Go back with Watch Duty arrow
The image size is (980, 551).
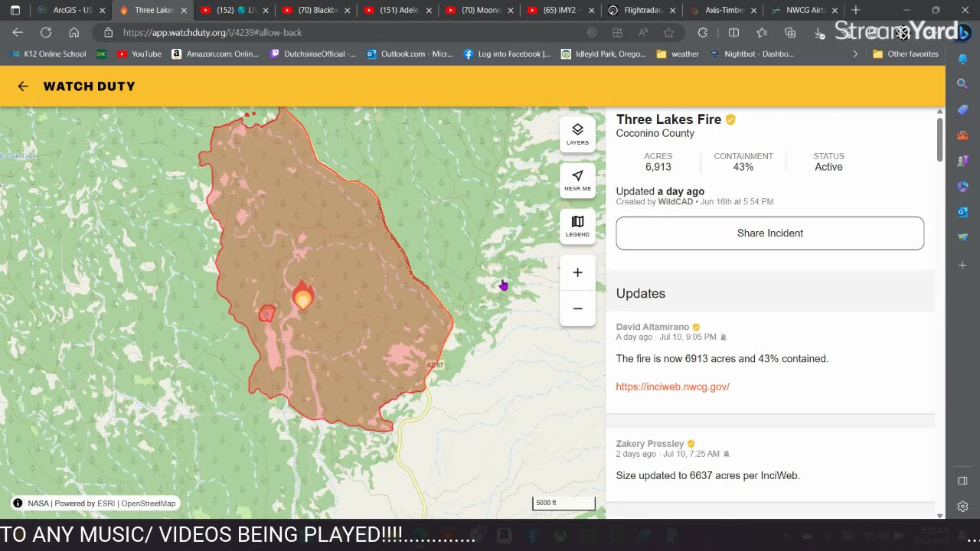point(23,86)
